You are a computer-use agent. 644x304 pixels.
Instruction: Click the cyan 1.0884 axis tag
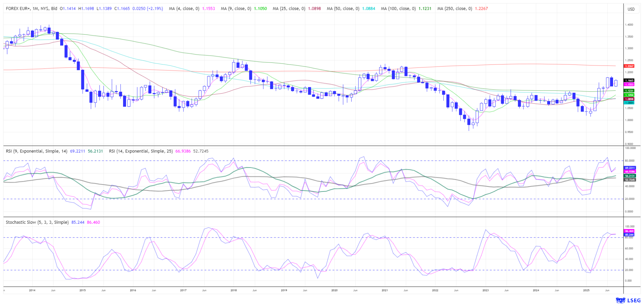(x=629, y=103)
